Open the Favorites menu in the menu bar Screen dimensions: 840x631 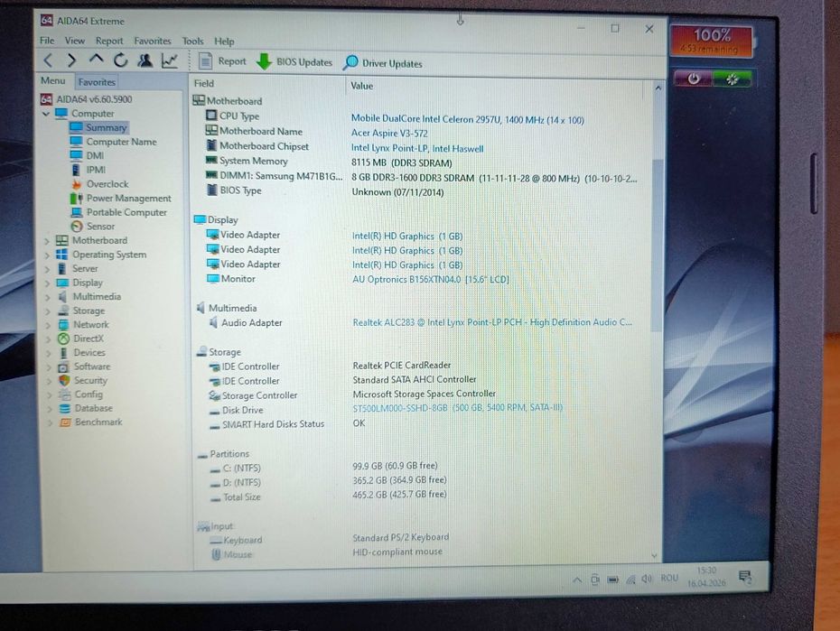click(153, 41)
